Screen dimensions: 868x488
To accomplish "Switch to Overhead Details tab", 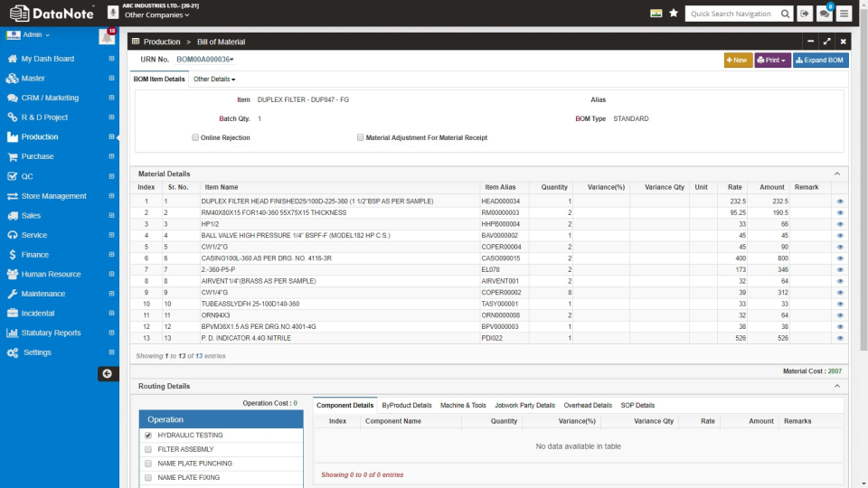I will click(x=588, y=406).
